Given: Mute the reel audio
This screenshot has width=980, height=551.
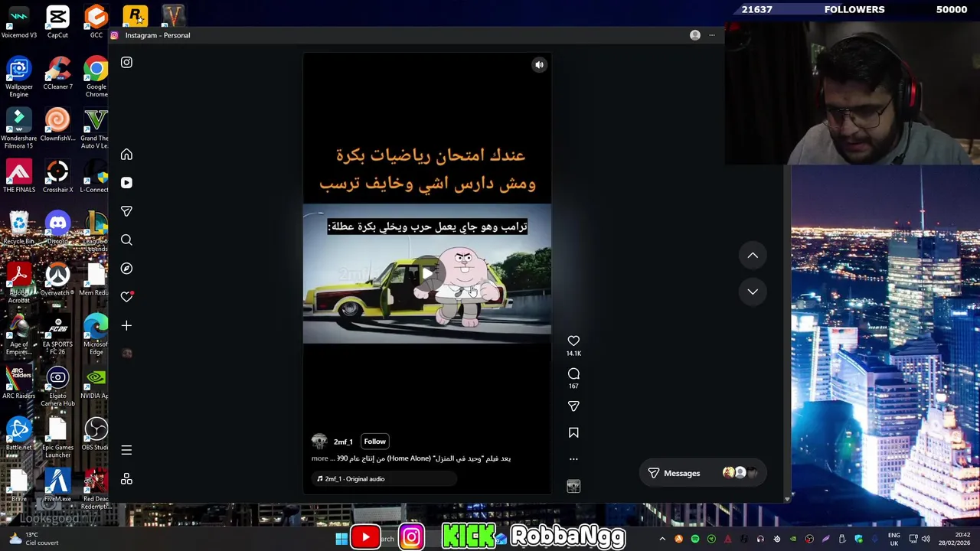Looking at the screenshot, I should (x=539, y=65).
